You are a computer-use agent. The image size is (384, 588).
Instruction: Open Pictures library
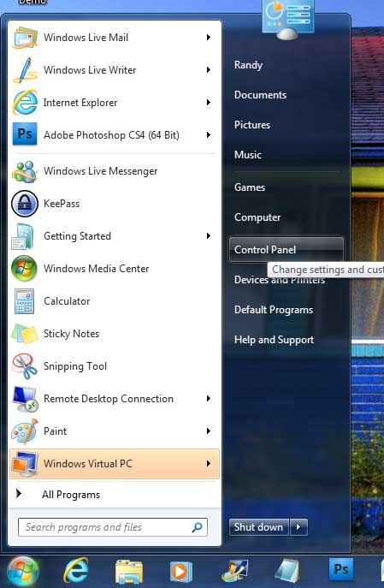point(252,125)
